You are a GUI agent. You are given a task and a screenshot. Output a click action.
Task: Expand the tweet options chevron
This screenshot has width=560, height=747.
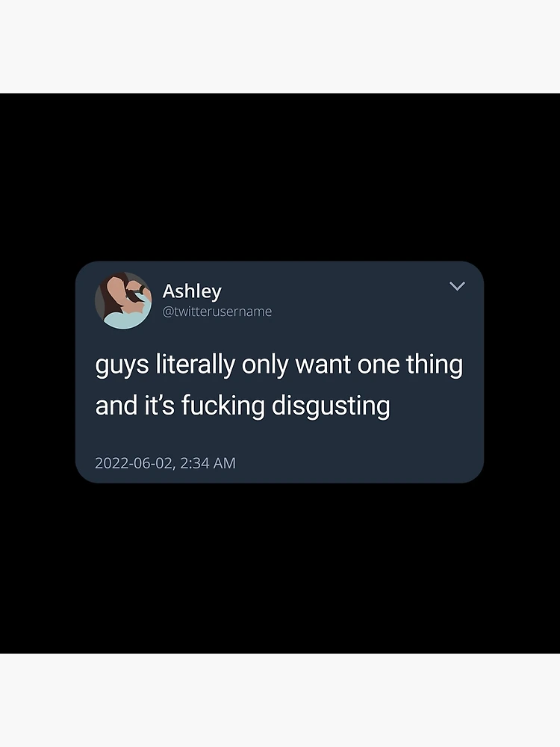coord(457,286)
